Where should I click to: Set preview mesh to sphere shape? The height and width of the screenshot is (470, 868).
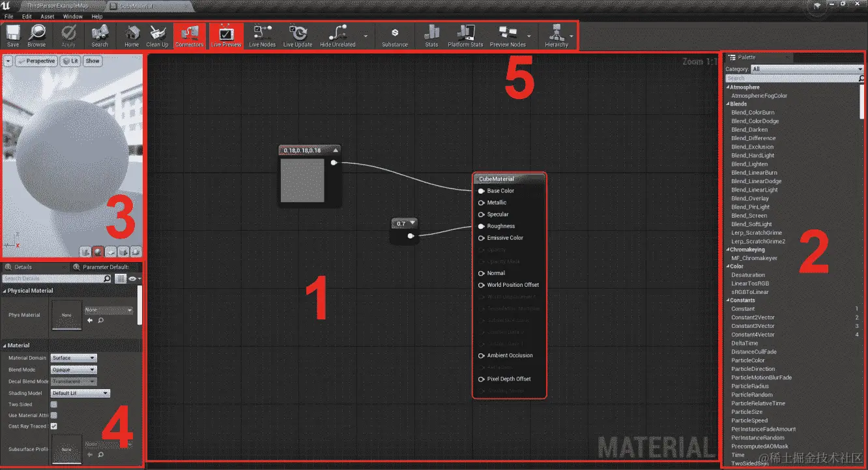(x=98, y=251)
